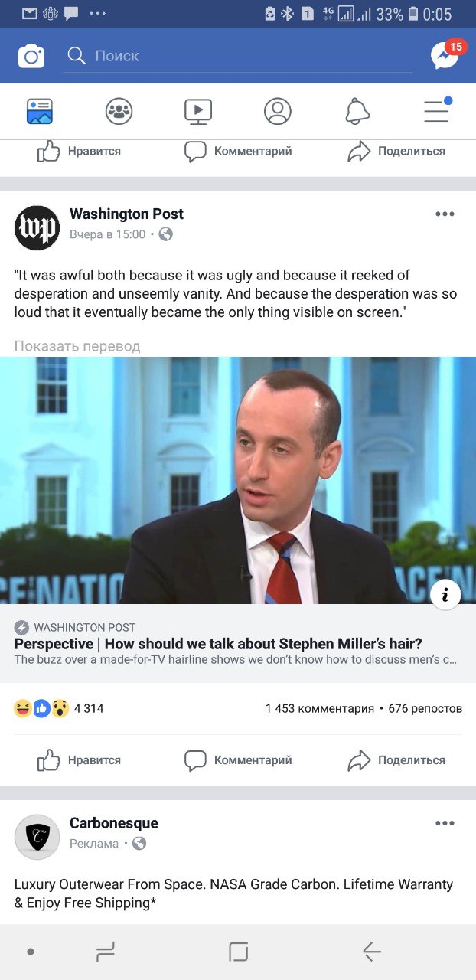
Task: Tap the Android back navigation button
Action: pyautogui.click(x=372, y=952)
